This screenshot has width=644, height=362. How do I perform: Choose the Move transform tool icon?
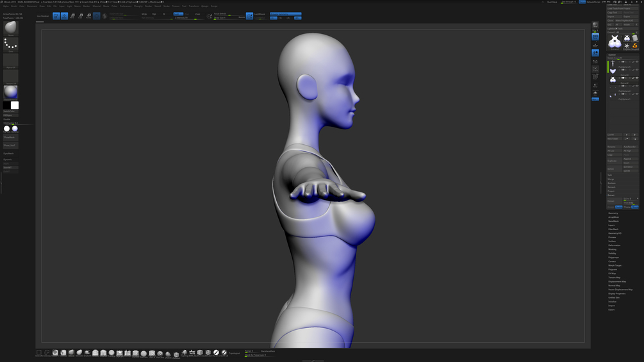pyautogui.click(x=72, y=16)
